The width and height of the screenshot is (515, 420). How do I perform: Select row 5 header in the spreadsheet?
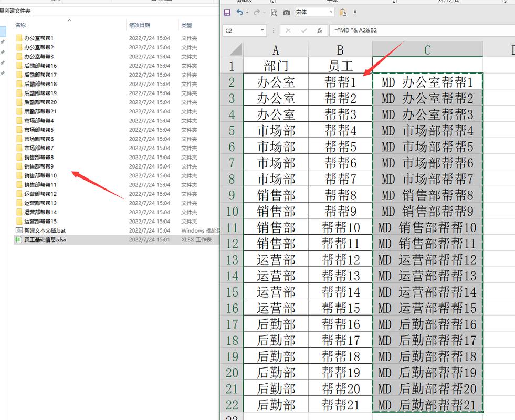tap(232, 130)
